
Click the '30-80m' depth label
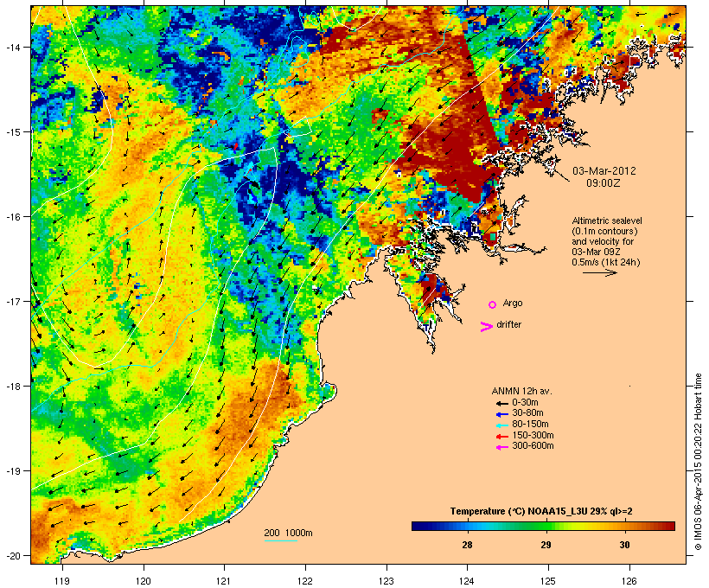527,413
